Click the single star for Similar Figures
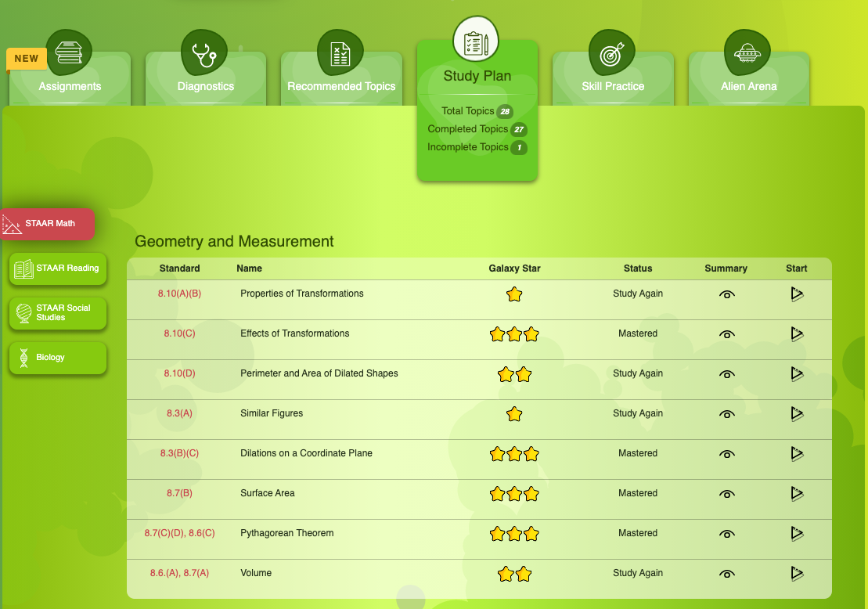This screenshot has height=609, width=868. tap(514, 413)
